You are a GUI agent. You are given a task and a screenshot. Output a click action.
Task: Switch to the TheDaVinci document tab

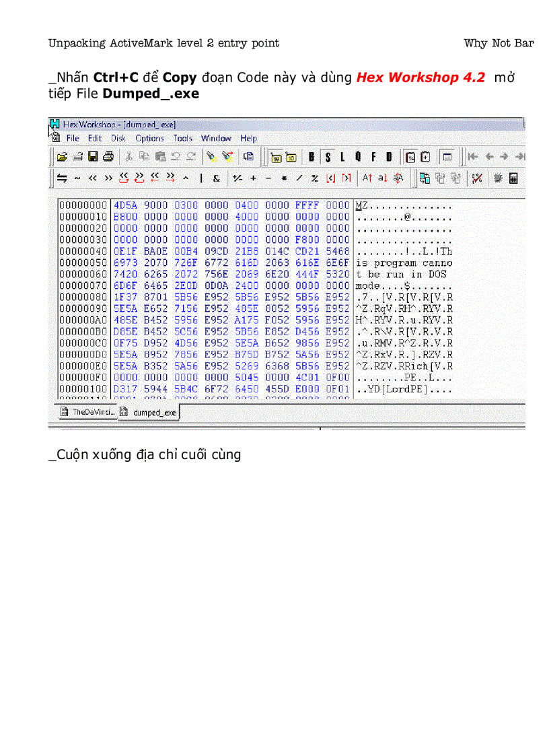click(x=87, y=412)
